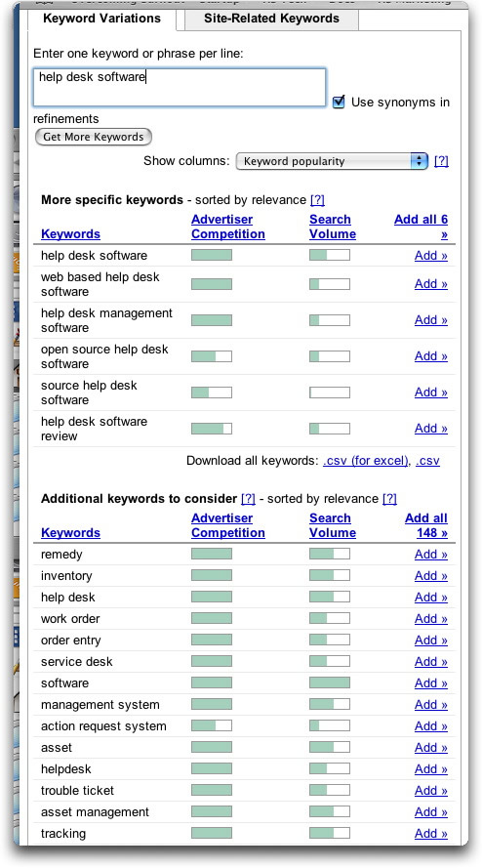Add the 'trouble ticket' keyword
Viewport: 482px width, 868px height.
coord(430,791)
